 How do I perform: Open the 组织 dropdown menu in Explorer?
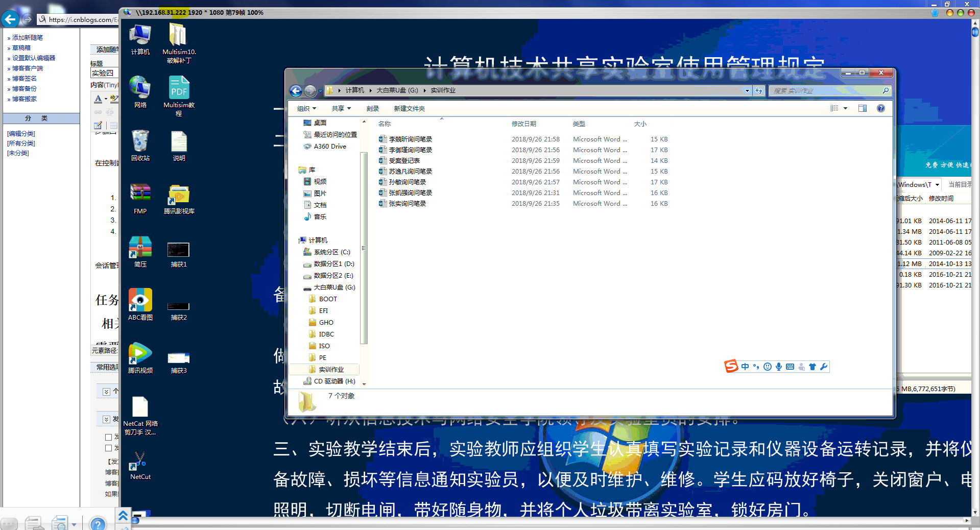(306, 108)
